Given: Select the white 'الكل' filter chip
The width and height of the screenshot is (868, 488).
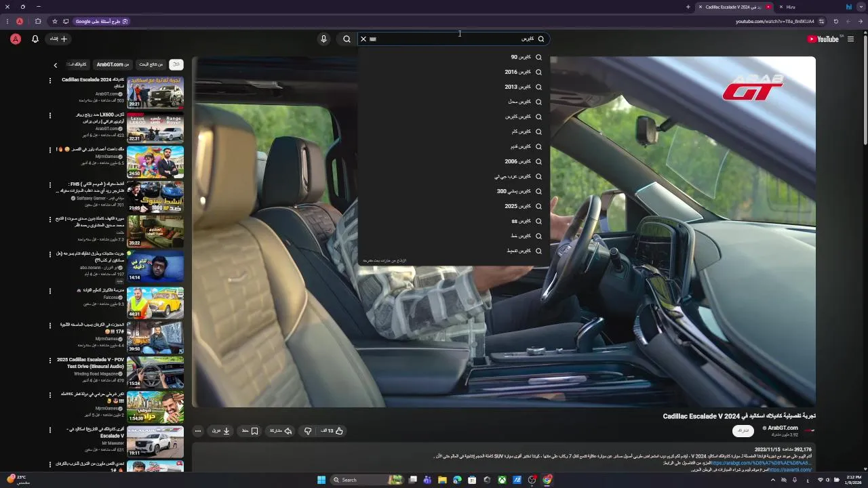Looking at the screenshot, I should [x=176, y=64].
